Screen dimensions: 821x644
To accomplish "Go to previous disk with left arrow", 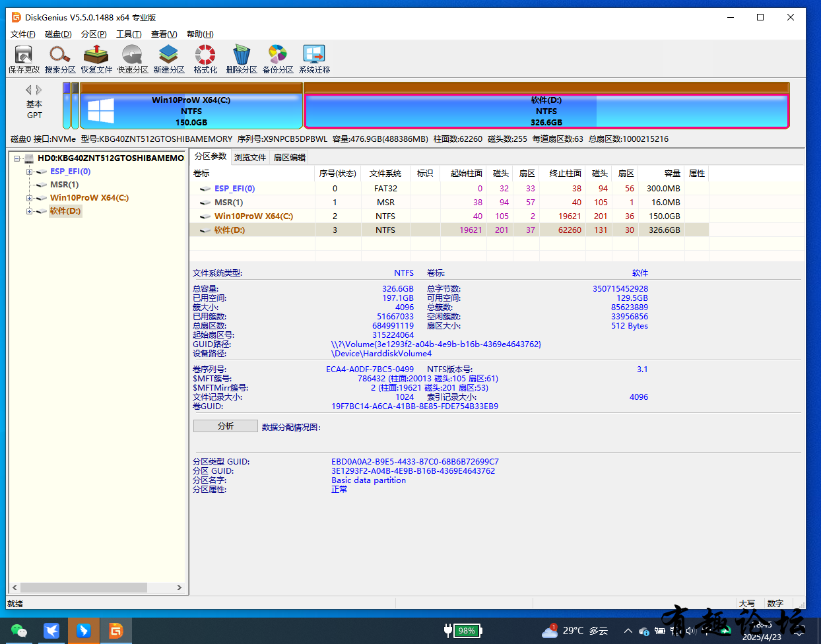I will tap(28, 90).
